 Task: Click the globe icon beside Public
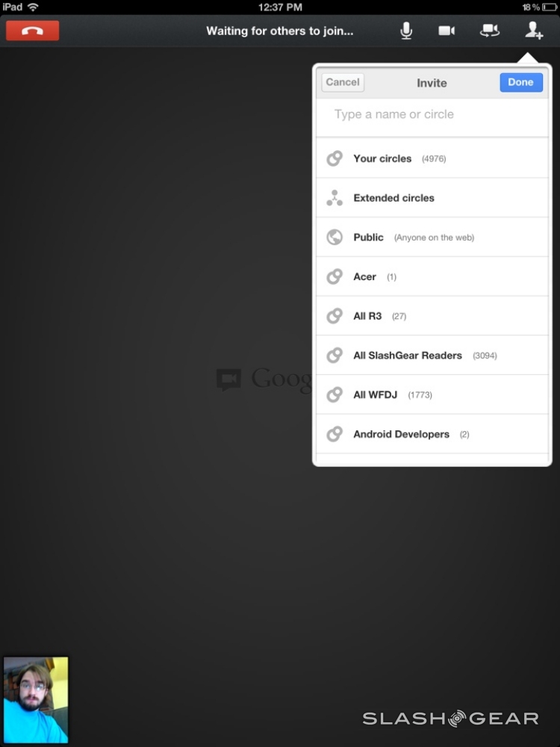pos(335,238)
